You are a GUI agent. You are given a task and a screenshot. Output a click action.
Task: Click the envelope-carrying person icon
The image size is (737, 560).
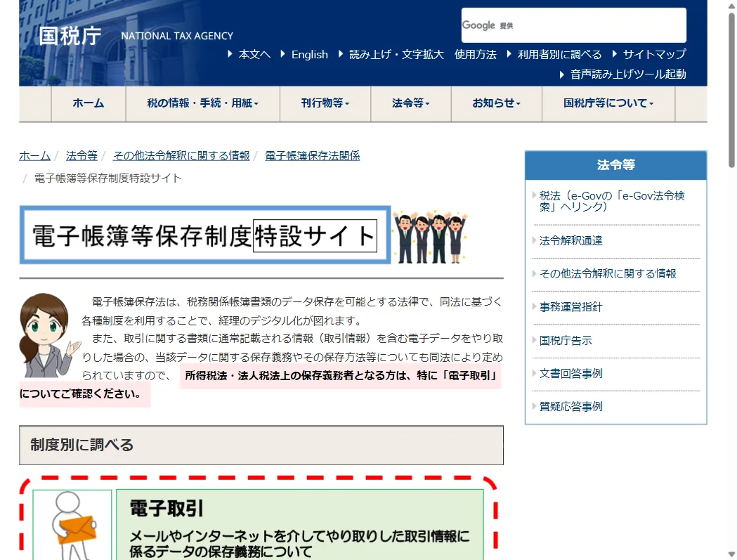(72, 525)
